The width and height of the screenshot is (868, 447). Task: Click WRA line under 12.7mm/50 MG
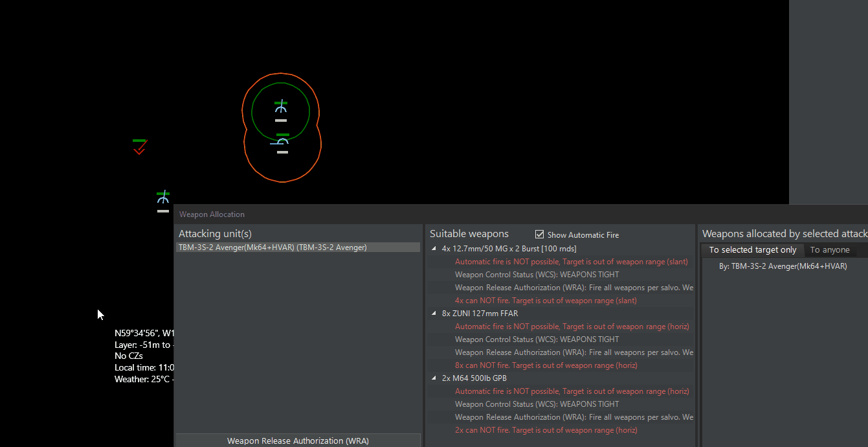tap(574, 288)
